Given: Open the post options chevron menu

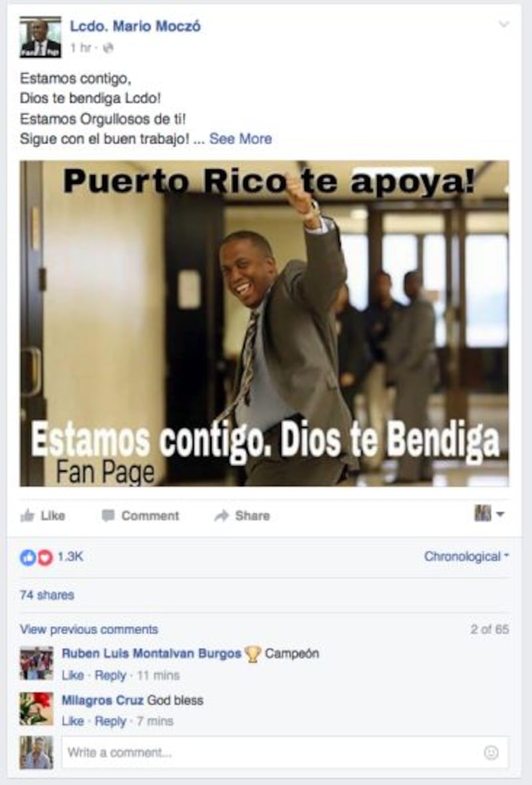Looking at the screenshot, I should [x=504, y=24].
